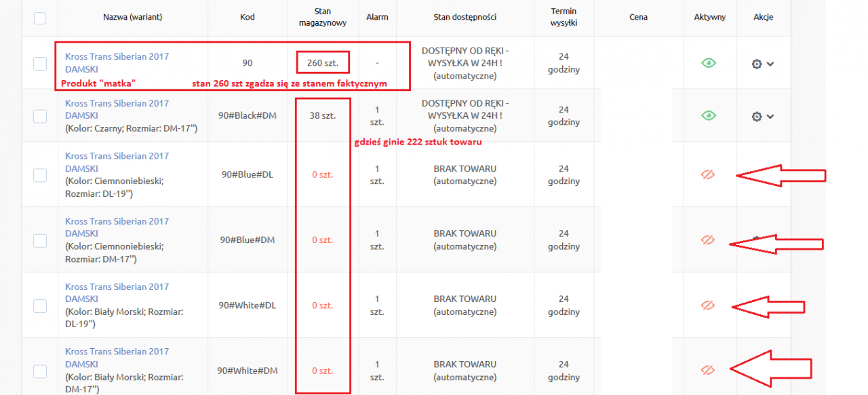Screen dimensions: 868x395
Task: Check the 90#White#DM row checkbox
Action: pyautogui.click(x=40, y=371)
